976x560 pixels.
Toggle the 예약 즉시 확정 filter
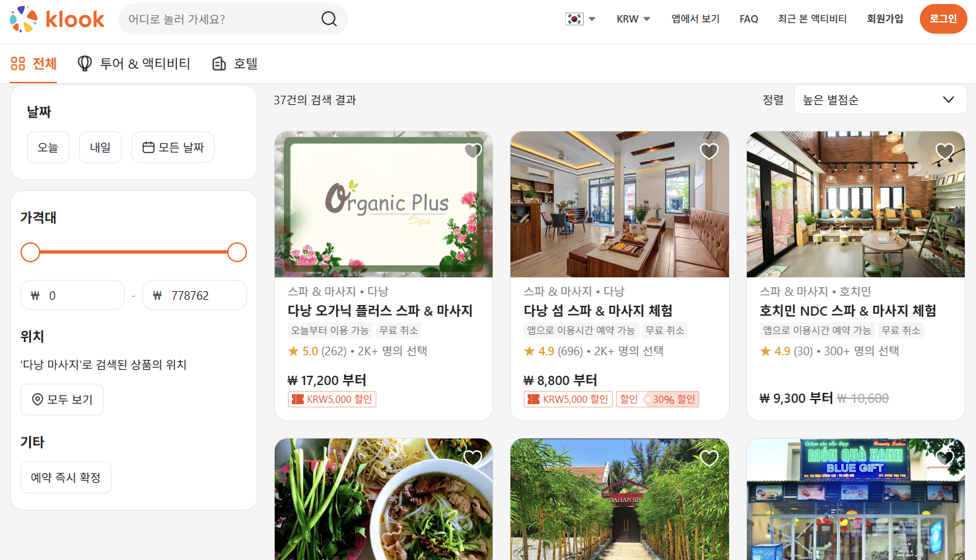(x=66, y=477)
